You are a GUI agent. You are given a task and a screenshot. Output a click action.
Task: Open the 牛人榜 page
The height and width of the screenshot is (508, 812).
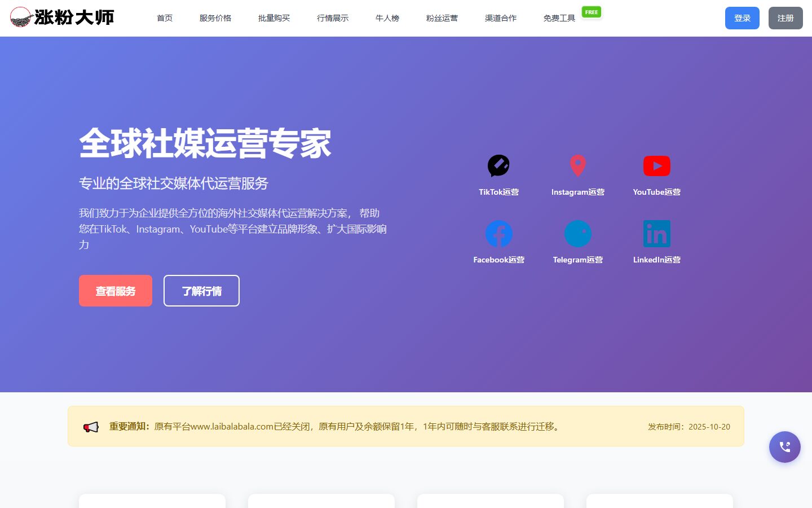click(387, 18)
